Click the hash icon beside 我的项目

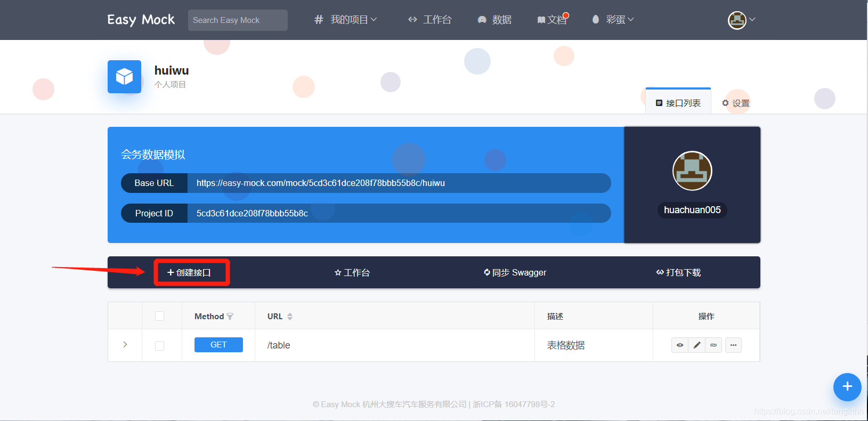pyautogui.click(x=319, y=20)
